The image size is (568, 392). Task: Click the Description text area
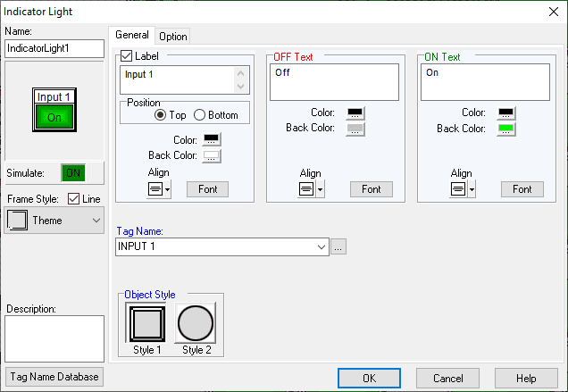(x=54, y=338)
